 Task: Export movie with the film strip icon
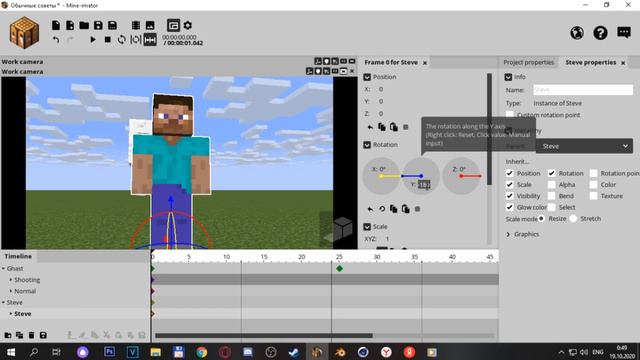[136, 25]
